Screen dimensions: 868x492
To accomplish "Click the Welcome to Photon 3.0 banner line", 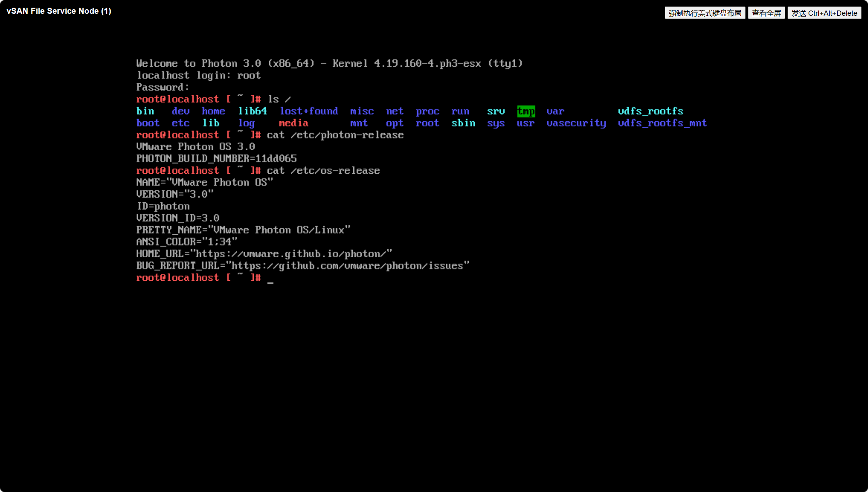I will pos(329,63).
